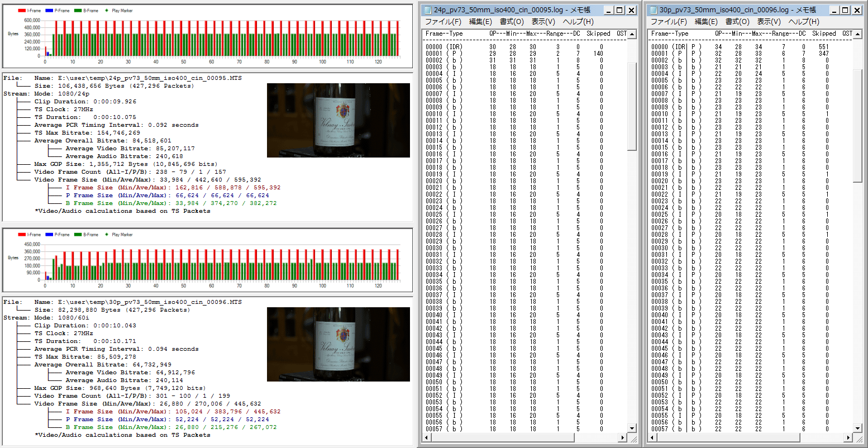
Task: Open ヘルプ(H) menu in the 00095.log Notepad
Action: point(578,22)
